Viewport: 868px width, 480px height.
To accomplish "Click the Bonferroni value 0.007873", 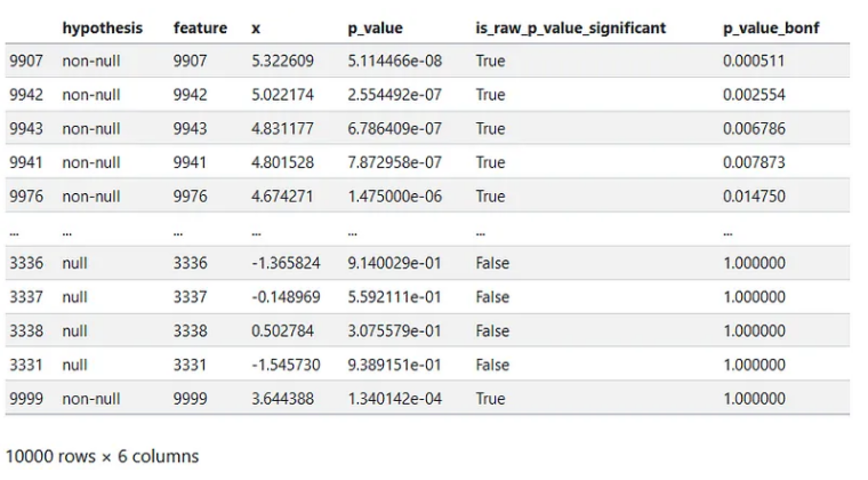I will pyautogui.click(x=754, y=162).
